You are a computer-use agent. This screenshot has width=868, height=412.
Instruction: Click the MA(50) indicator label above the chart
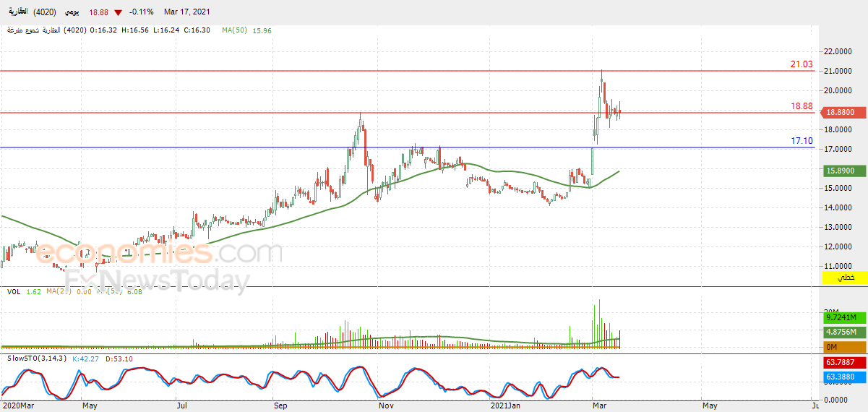coord(235,30)
